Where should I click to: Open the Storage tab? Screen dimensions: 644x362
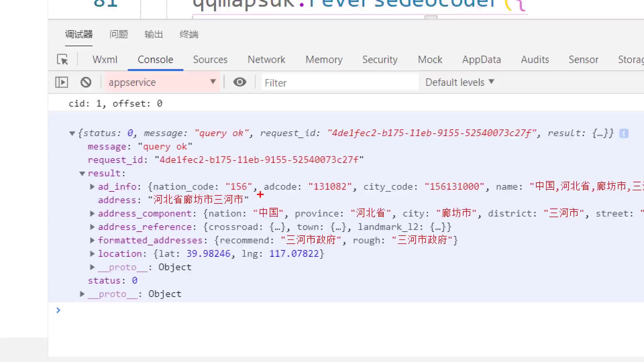coord(631,60)
